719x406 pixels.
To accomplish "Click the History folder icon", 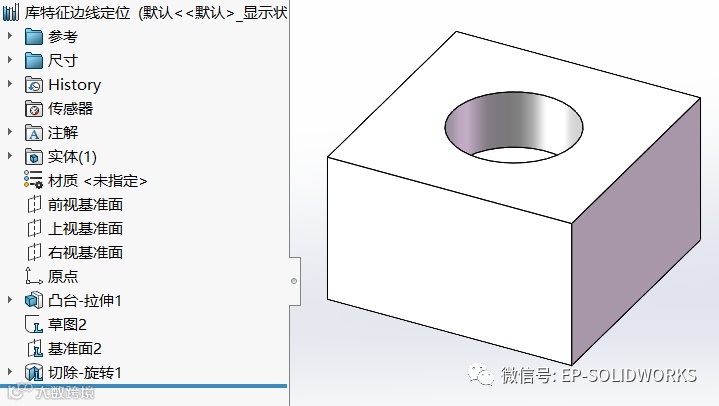I will click(34, 85).
